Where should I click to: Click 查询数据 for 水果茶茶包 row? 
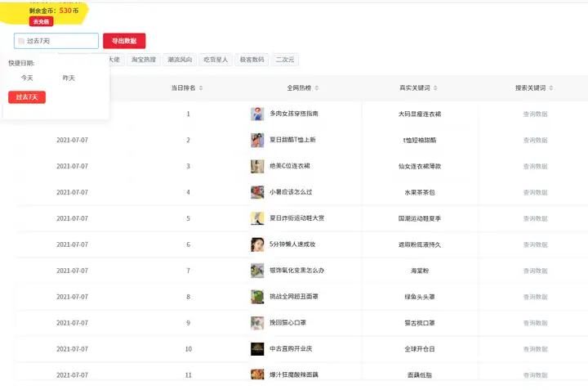[x=535, y=192]
